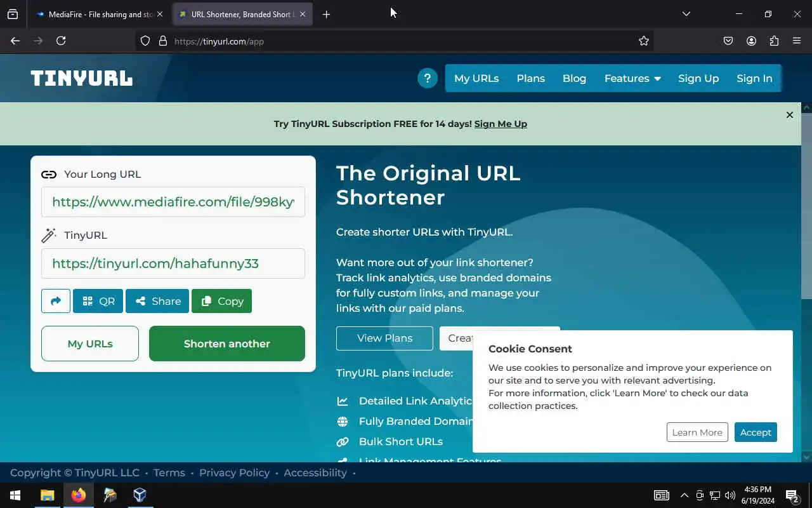Image resolution: width=812 pixels, height=508 pixels.
Task: Open the notification center icon
Action: click(x=792, y=495)
